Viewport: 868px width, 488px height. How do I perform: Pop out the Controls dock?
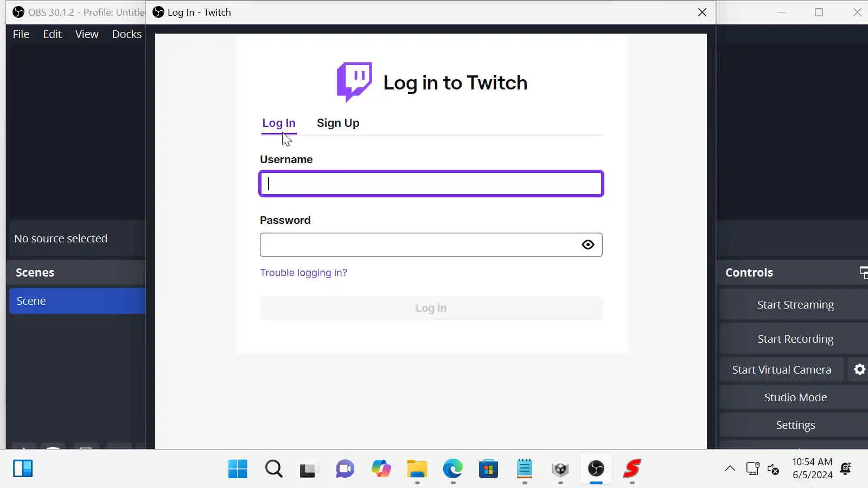[864, 272]
